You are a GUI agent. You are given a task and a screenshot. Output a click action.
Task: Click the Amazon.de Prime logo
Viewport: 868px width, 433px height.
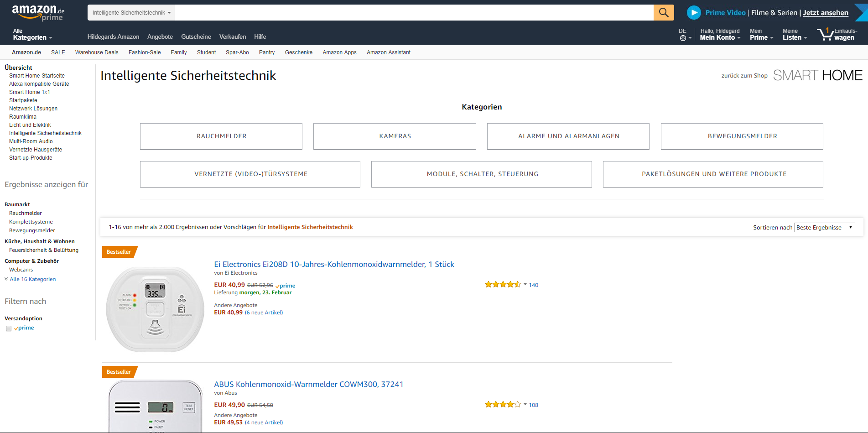click(x=38, y=13)
